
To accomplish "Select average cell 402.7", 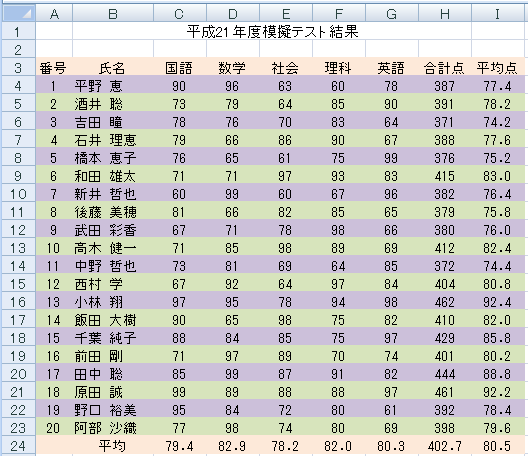I will (x=444, y=446).
